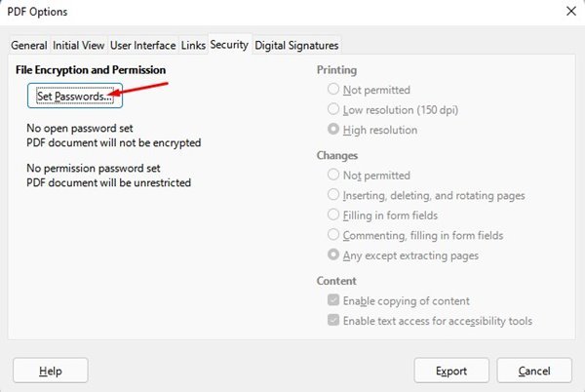Select the Links tab
The height and width of the screenshot is (392, 585).
pyautogui.click(x=193, y=46)
